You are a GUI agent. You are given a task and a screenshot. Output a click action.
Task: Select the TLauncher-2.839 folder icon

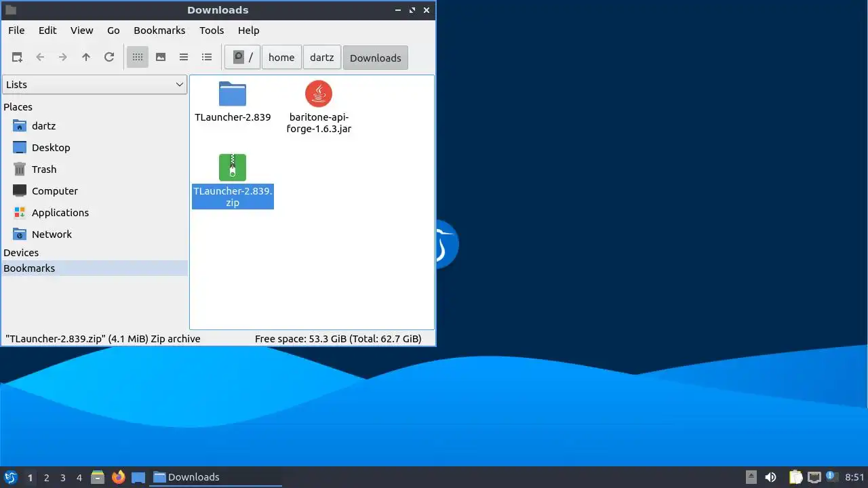[233, 94]
